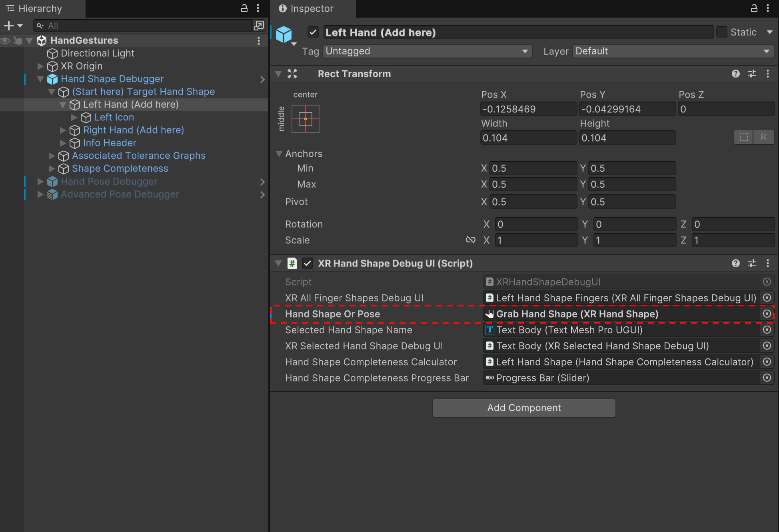Viewport: 779px width, 532px height.
Task: Open the Tag dropdown showing Untagged
Action: coord(427,51)
